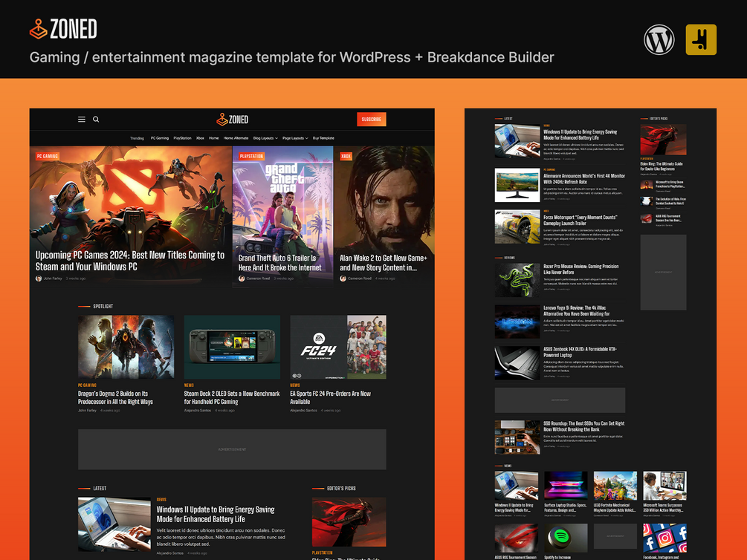Open Dragon's Dogma 2 spotlight thumbnail

click(126, 347)
